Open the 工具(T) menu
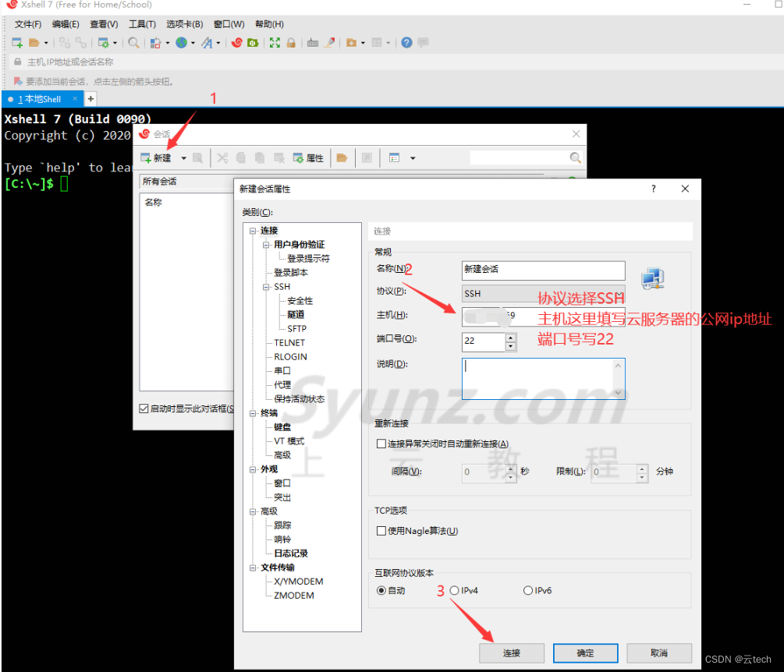 point(142,24)
